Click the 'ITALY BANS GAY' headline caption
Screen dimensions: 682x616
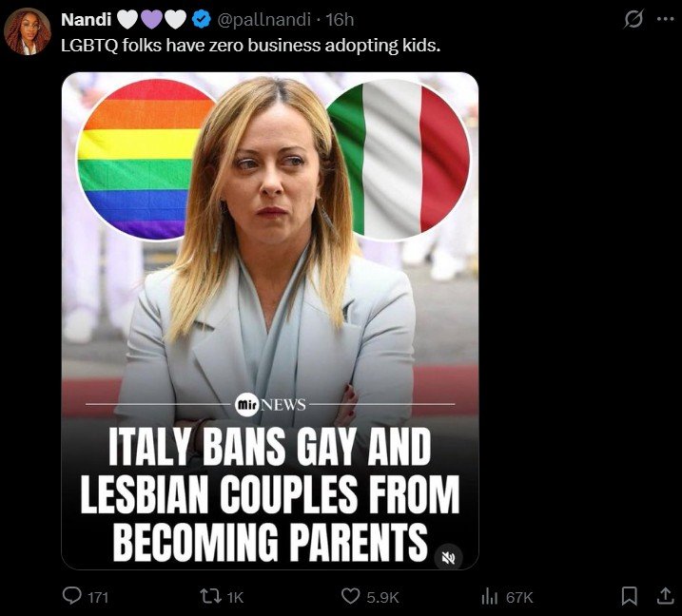point(270,493)
